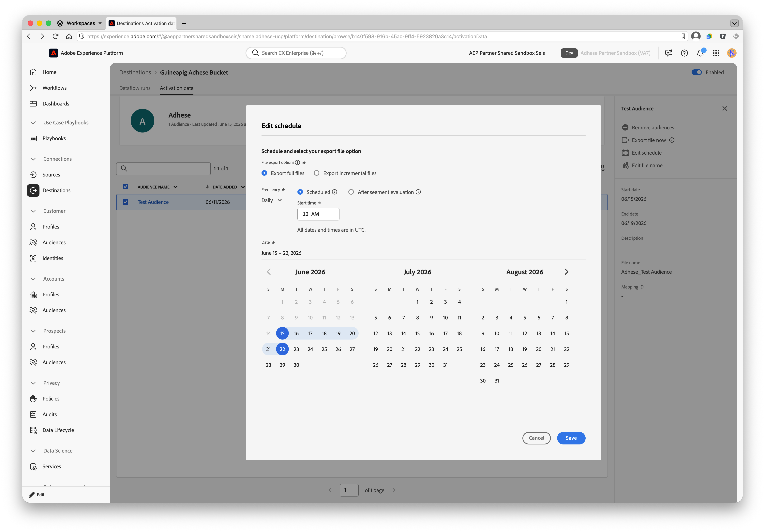Go to next month in calendar
765x532 pixels.
coord(566,272)
